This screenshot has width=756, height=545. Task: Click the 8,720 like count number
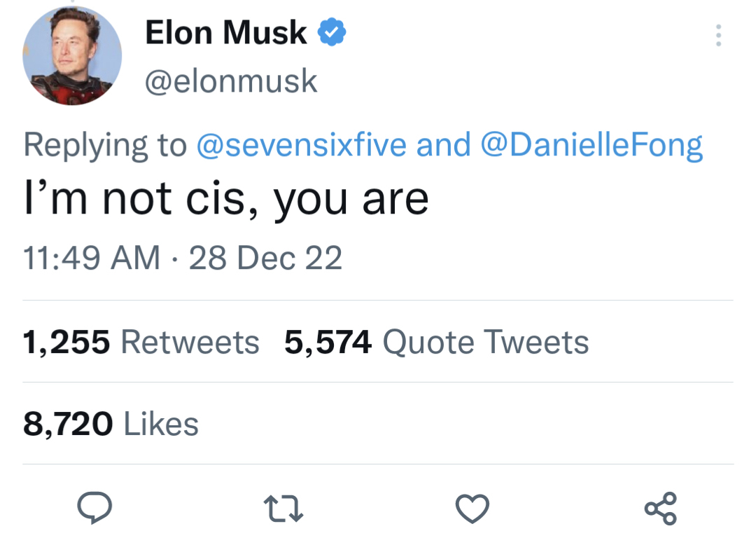point(67,424)
